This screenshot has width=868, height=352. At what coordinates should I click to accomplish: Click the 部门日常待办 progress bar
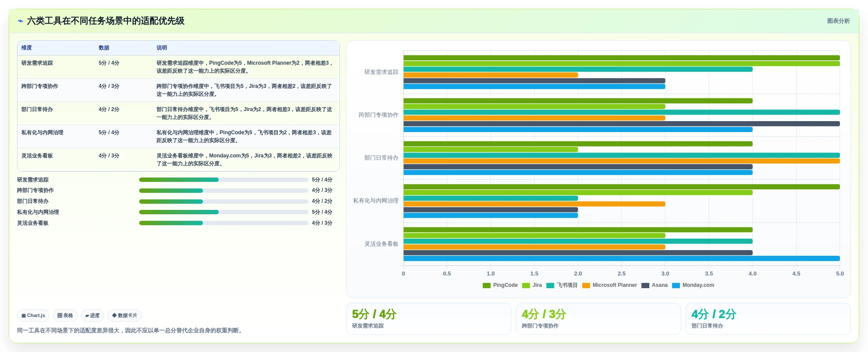point(224,202)
